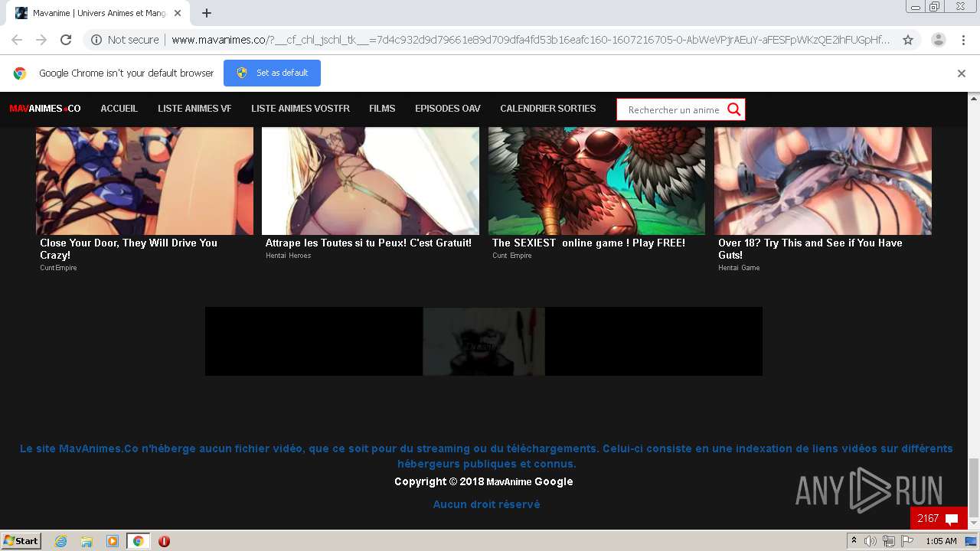The width and height of the screenshot is (980, 551).
Task: Open site info via Not secure icon
Action: tap(96, 40)
